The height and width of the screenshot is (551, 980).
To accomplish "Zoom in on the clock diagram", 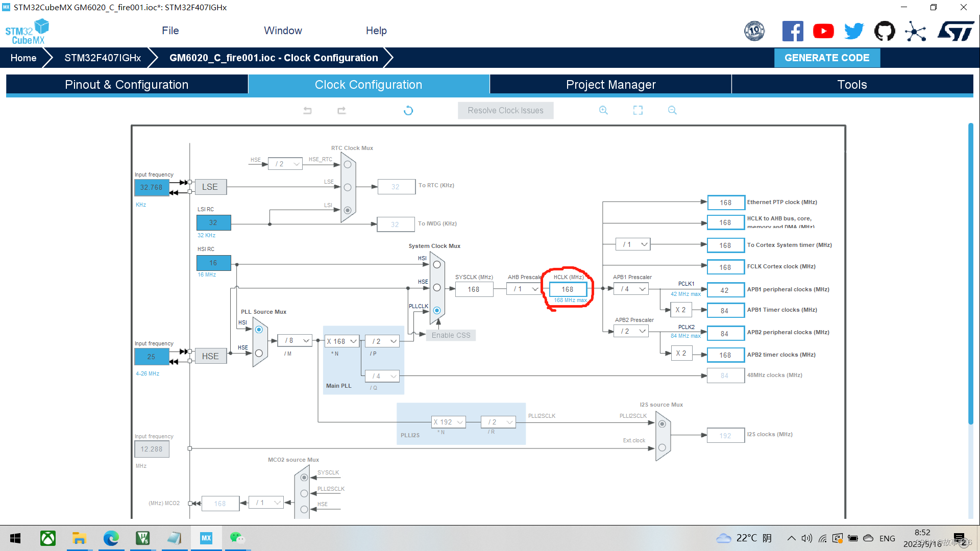I will (x=603, y=110).
